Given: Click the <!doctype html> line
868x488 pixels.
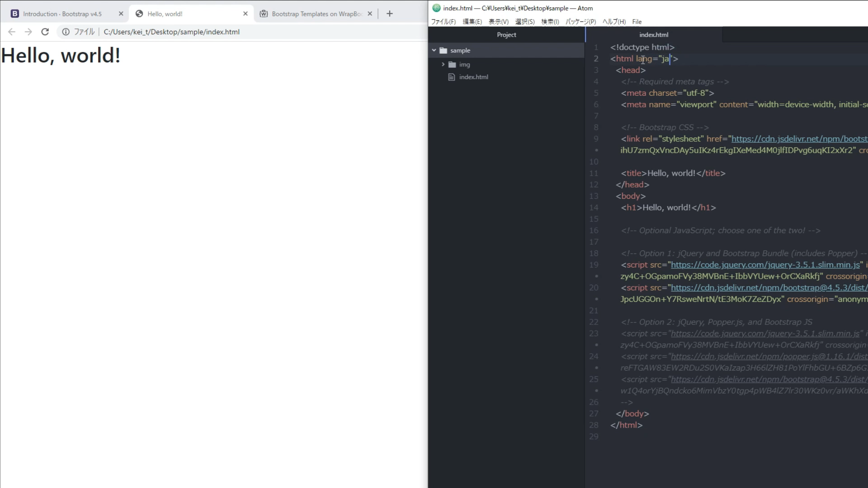Looking at the screenshot, I should pos(642,47).
